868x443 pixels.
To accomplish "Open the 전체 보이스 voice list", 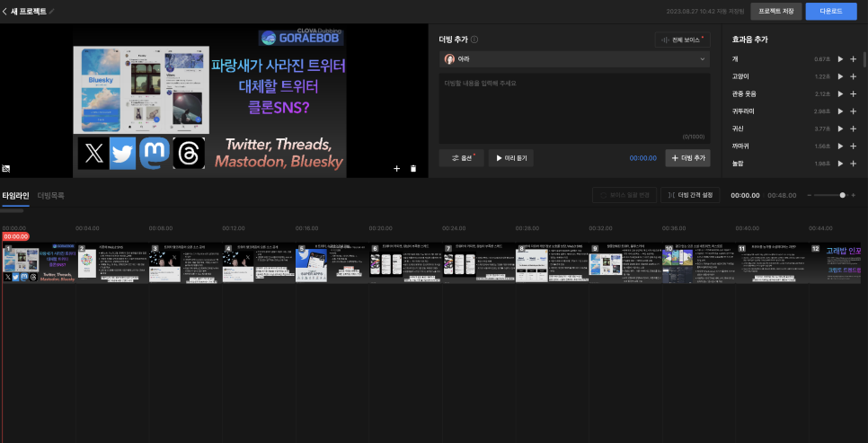I will 682,40.
